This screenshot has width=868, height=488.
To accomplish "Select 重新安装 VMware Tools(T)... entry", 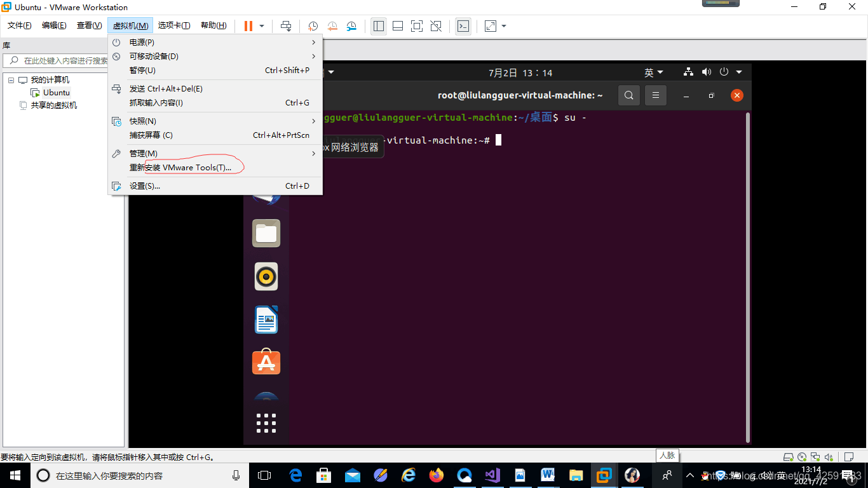I will [x=215, y=167].
